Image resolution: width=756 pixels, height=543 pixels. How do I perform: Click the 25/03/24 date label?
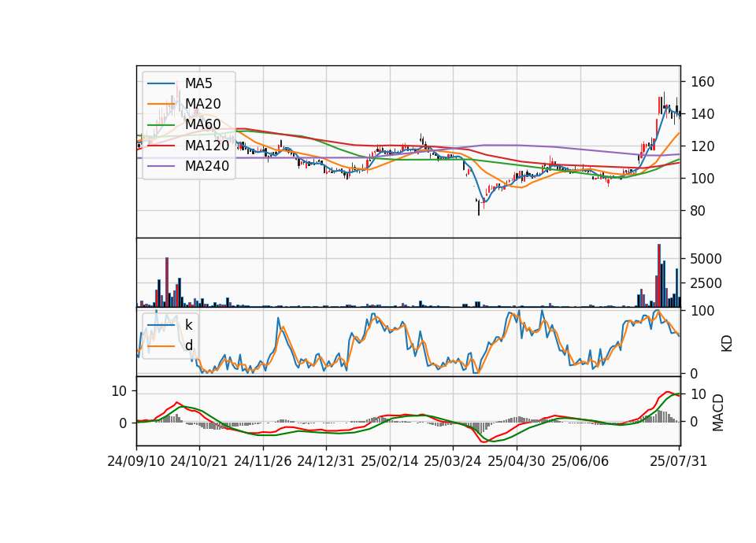(453, 461)
